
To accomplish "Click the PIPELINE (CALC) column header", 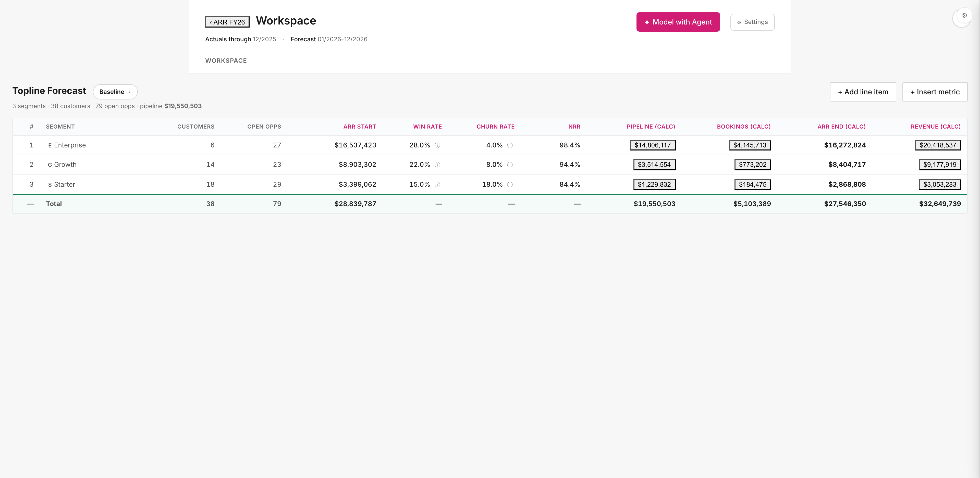I will pyautogui.click(x=651, y=127).
